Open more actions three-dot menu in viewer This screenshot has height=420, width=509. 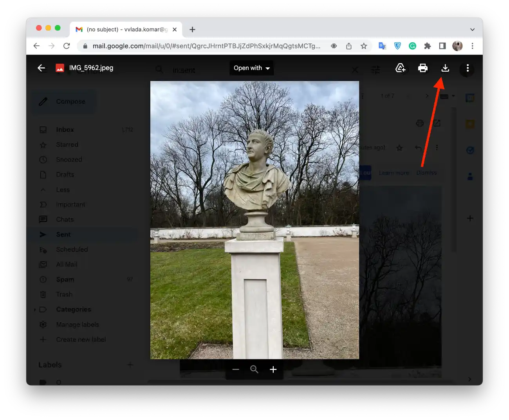pyautogui.click(x=467, y=68)
